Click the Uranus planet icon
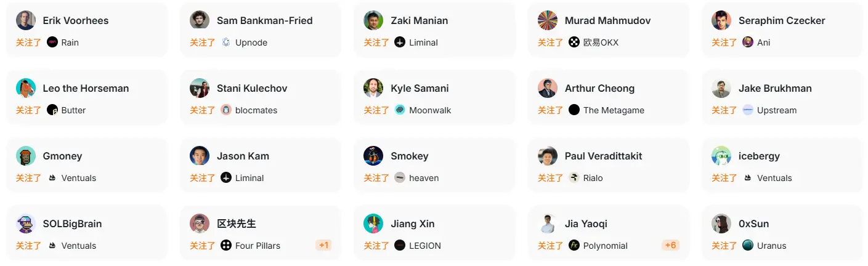Image resolution: width=868 pixels, height=266 pixels. tap(748, 246)
